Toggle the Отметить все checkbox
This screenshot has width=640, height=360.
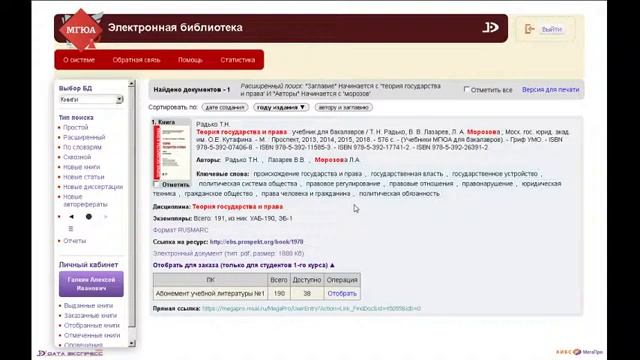467,89
